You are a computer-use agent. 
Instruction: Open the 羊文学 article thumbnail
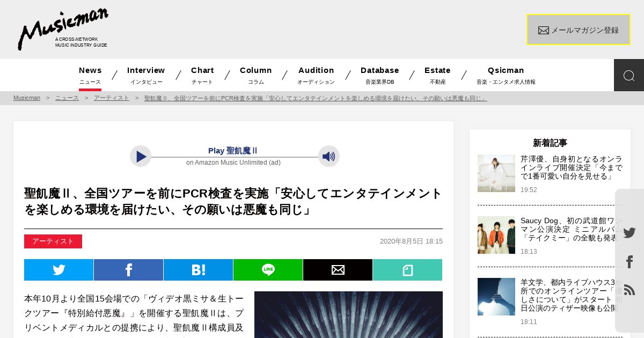[496, 297]
